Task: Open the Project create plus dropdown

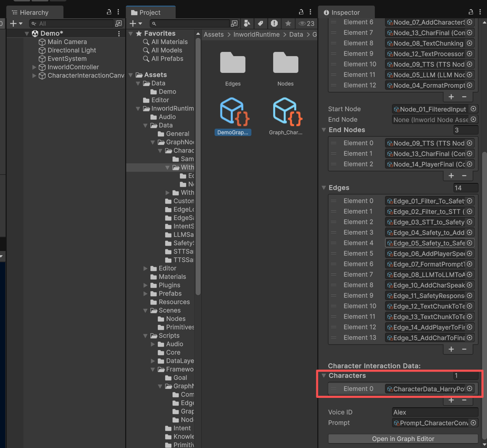Action: 136,23
